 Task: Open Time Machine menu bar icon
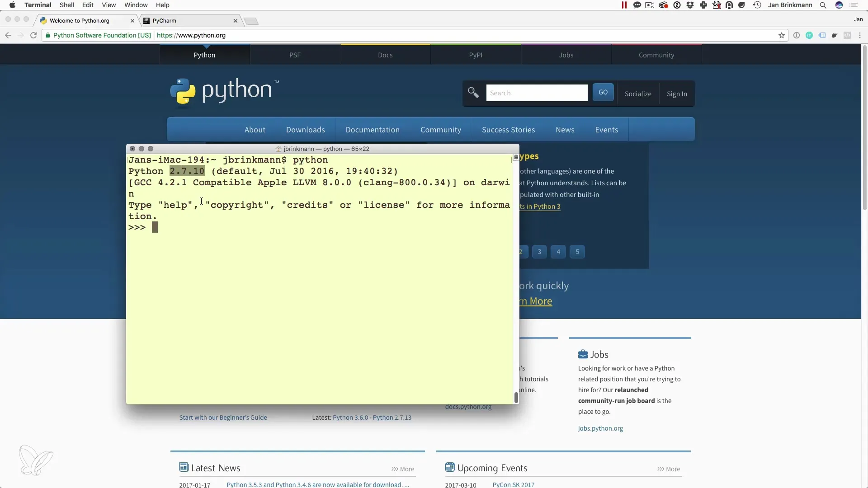coord(757,5)
